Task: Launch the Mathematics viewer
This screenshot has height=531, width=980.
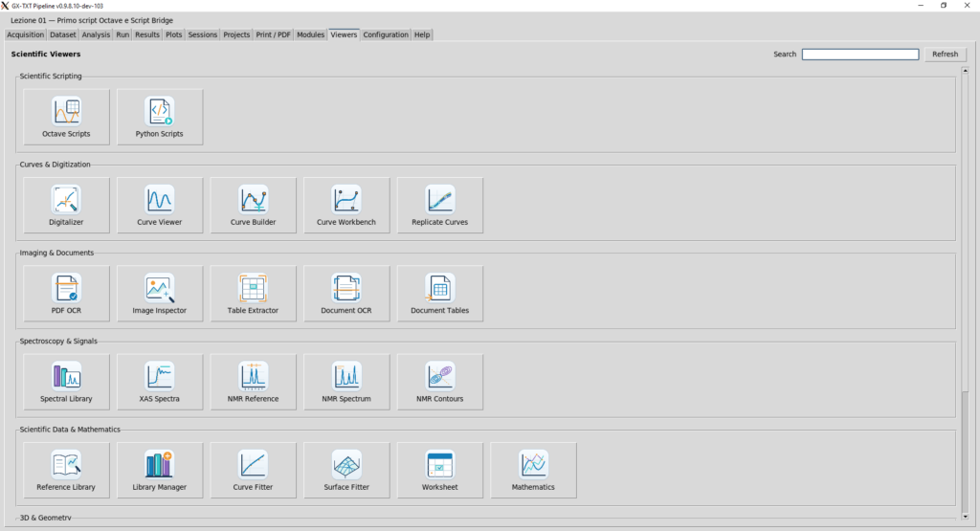Action: point(533,471)
